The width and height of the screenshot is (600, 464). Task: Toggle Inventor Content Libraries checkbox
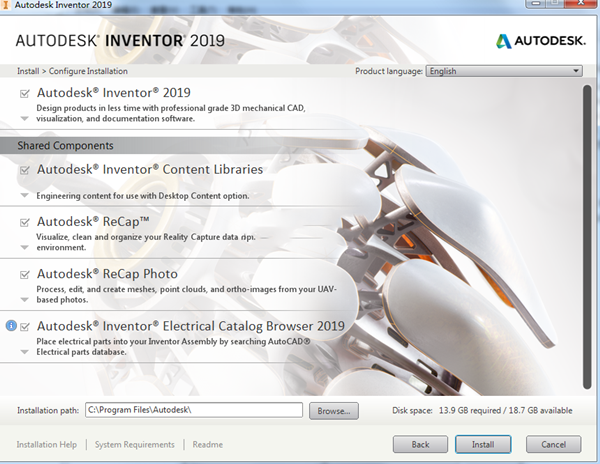click(24, 170)
